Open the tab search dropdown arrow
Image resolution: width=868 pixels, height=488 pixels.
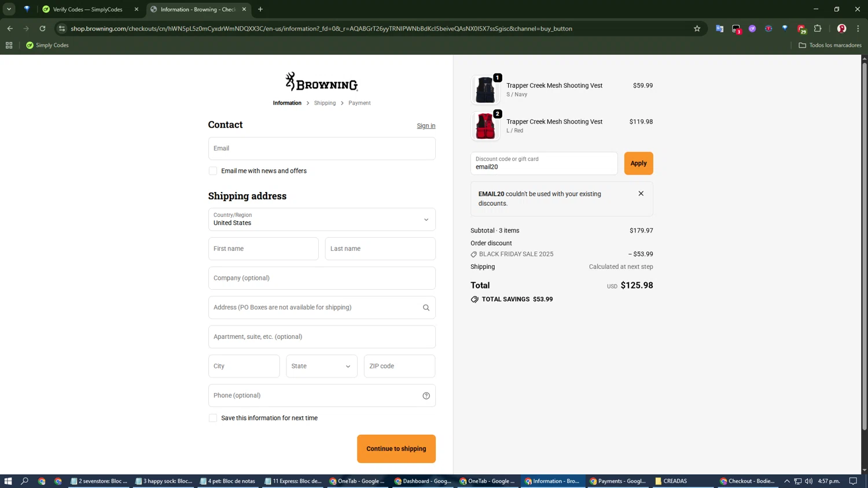pos(9,9)
